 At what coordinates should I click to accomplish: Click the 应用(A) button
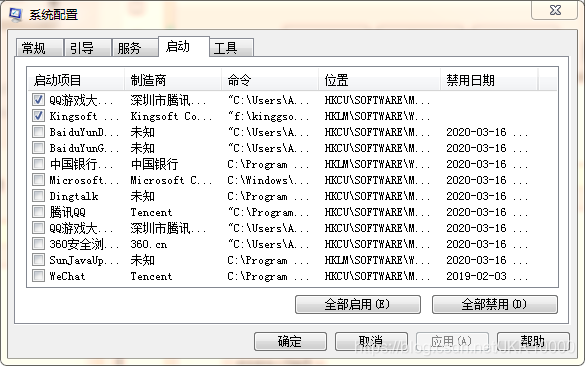click(452, 341)
